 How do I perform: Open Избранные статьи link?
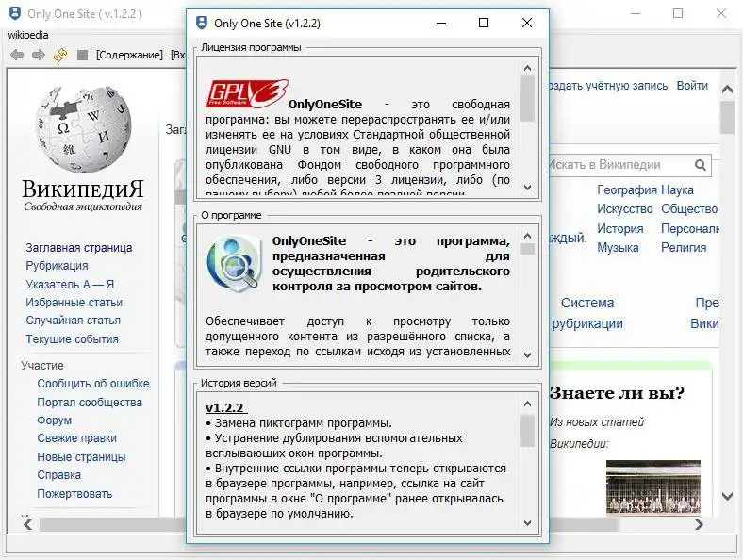74,303
